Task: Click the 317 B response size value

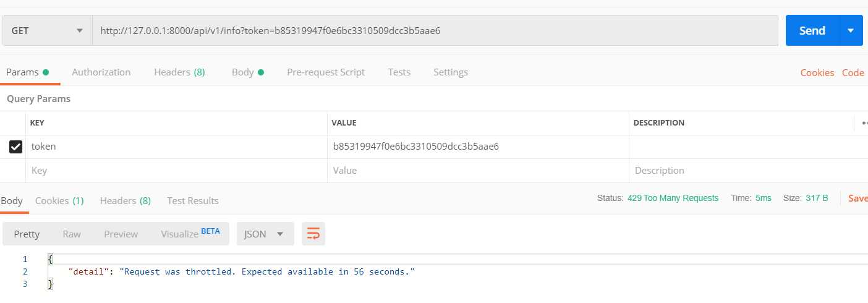Action: coord(817,198)
